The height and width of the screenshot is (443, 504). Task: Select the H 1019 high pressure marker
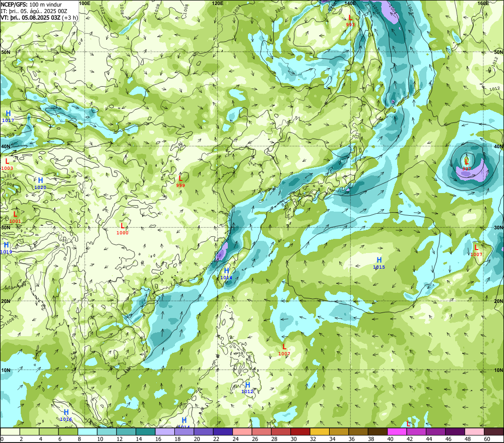point(6,248)
